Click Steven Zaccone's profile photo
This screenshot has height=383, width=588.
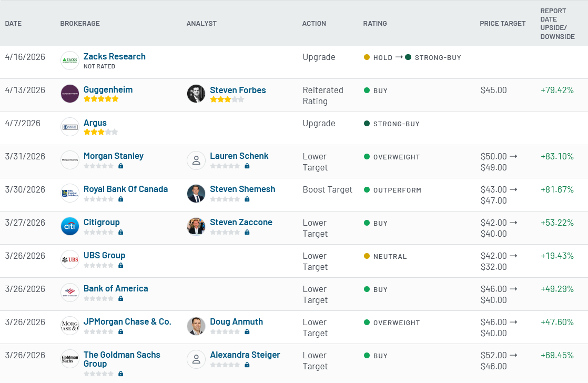point(196,227)
